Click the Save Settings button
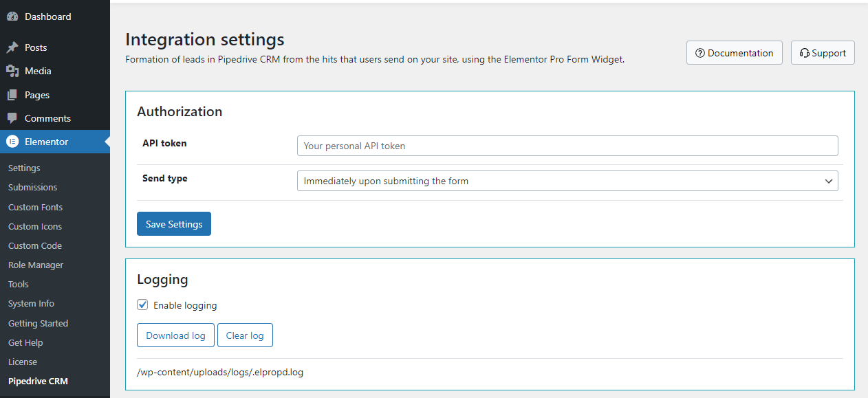868x398 pixels. pos(174,224)
